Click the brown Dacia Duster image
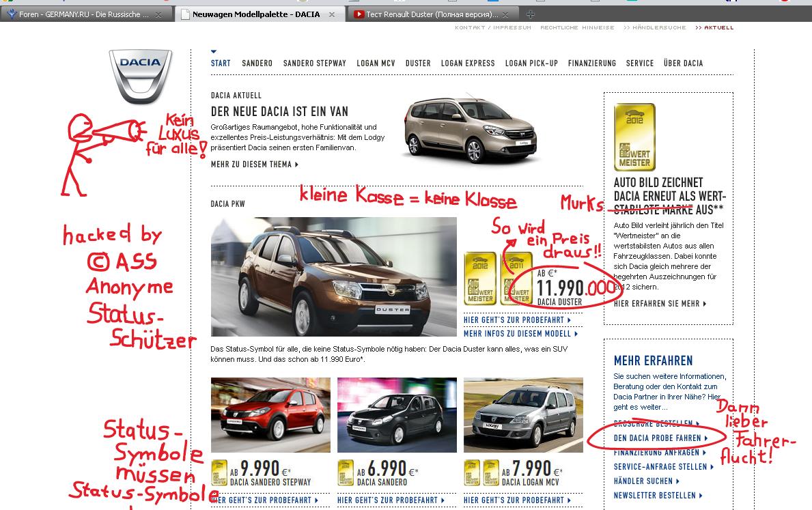The width and height of the screenshot is (812, 510). click(333, 277)
